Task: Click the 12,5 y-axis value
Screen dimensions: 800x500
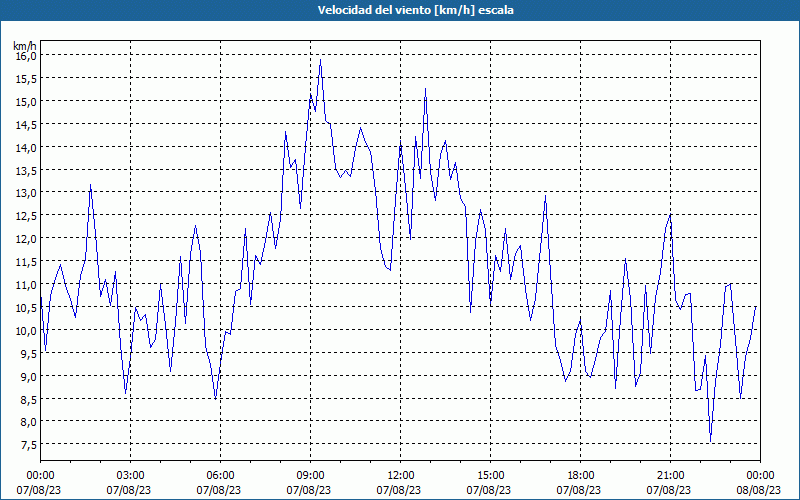Action: (26, 216)
